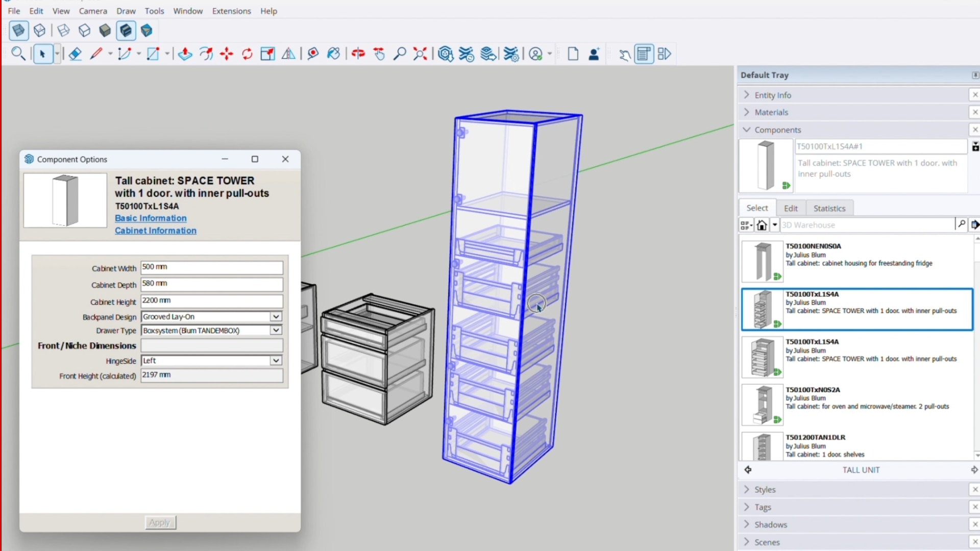Switch to the Statistics tab
Screen dimensions: 980x551
[829, 208]
